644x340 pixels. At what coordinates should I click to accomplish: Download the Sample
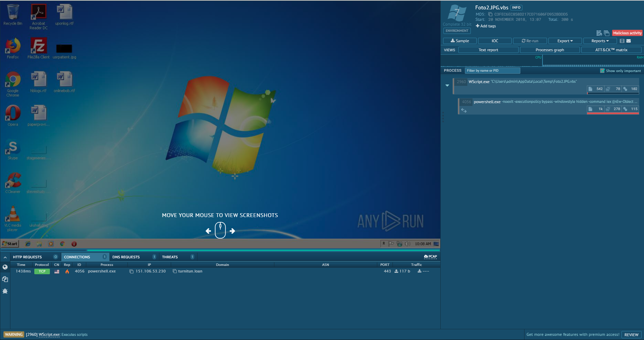(460, 41)
